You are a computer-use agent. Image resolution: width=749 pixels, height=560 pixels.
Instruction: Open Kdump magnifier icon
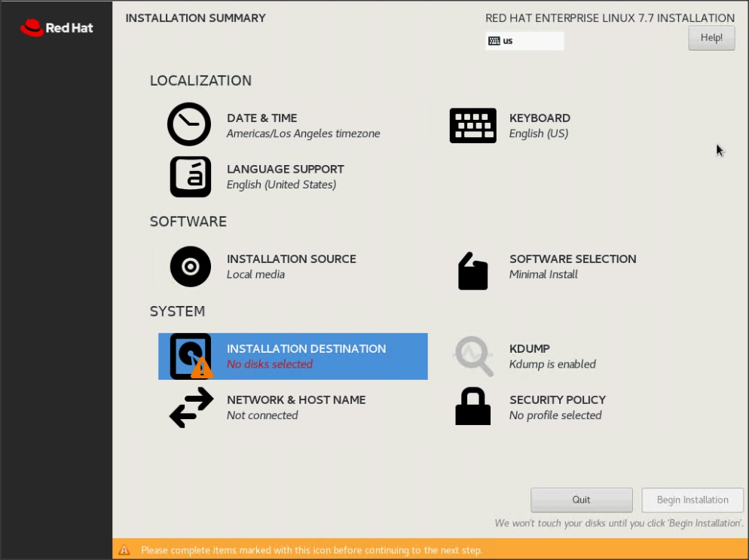[x=473, y=356]
